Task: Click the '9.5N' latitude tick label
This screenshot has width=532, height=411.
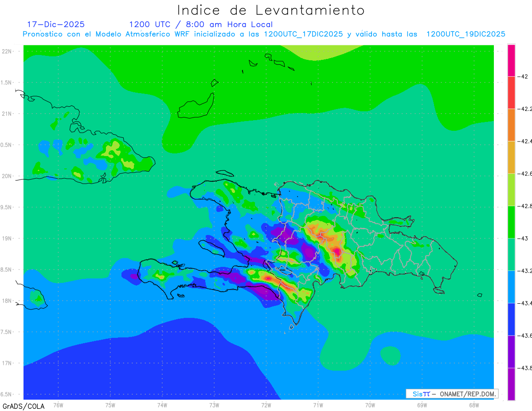Action: (x=7, y=207)
